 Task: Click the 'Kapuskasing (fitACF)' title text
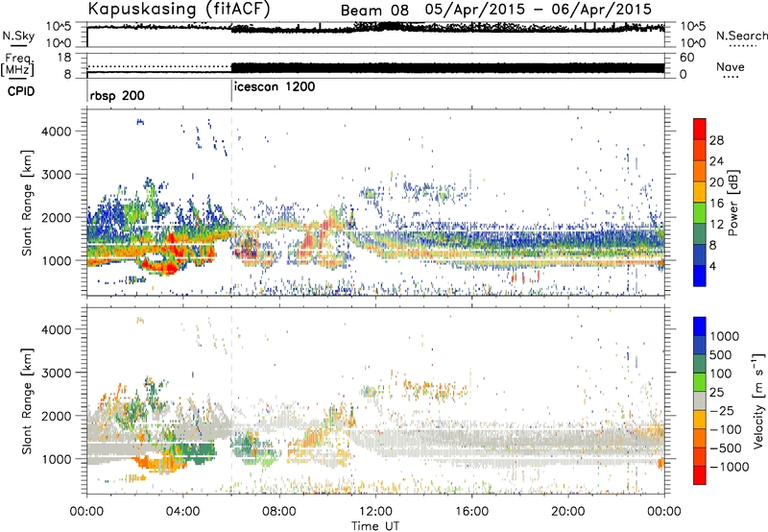179,10
